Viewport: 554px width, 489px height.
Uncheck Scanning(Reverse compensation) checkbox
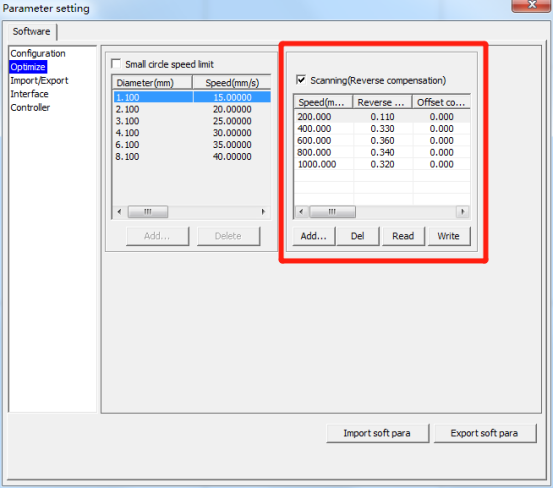click(301, 80)
